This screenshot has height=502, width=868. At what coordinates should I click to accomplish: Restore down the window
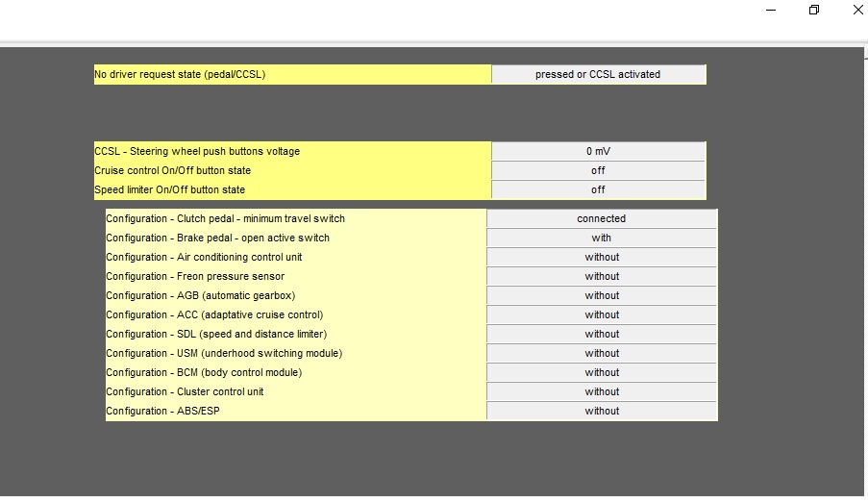(x=814, y=10)
